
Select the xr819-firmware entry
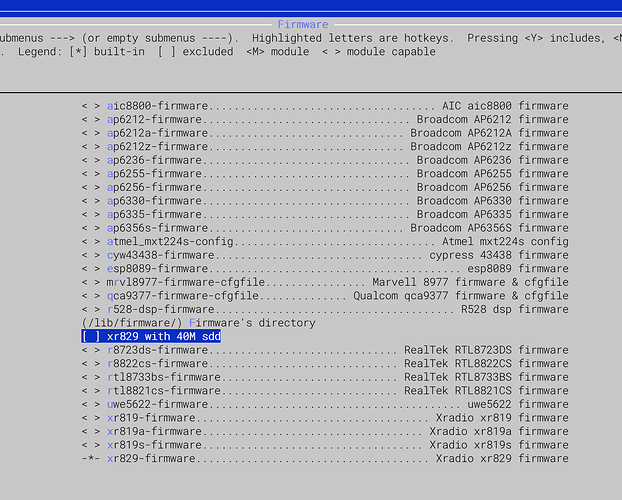pos(325,418)
